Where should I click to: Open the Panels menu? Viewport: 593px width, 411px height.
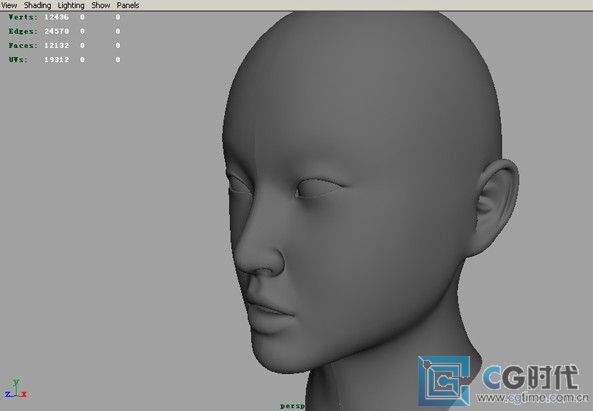coord(128,5)
